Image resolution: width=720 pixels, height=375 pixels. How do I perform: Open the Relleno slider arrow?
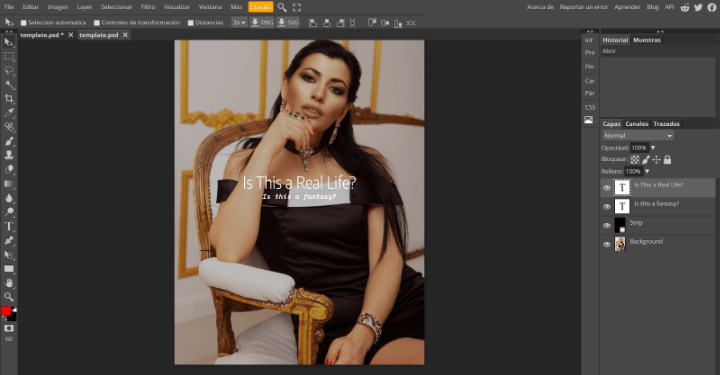[x=647, y=172]
